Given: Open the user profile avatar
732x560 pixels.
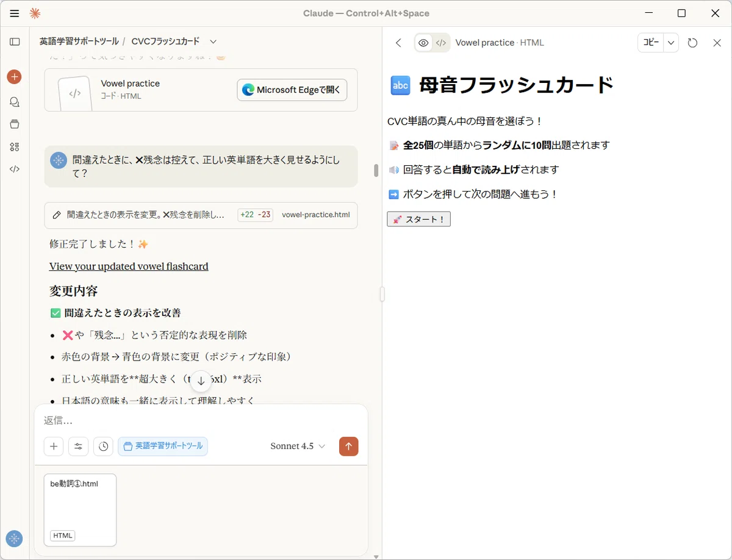Looking at the screenshot, I should pos(14,538).
